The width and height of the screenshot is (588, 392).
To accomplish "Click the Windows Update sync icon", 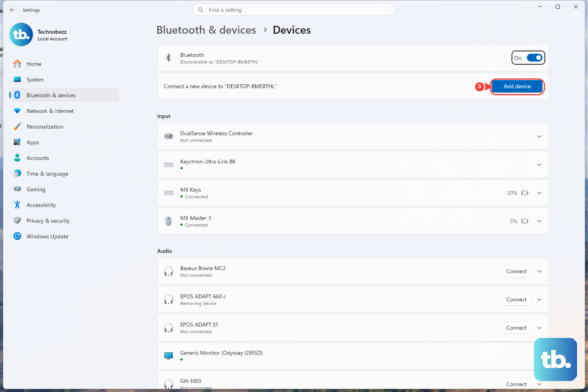I will 17,236.
